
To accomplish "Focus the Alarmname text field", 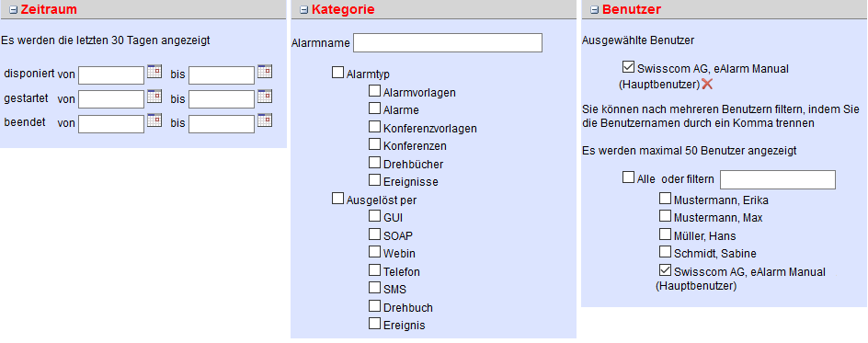I will 447,42.
